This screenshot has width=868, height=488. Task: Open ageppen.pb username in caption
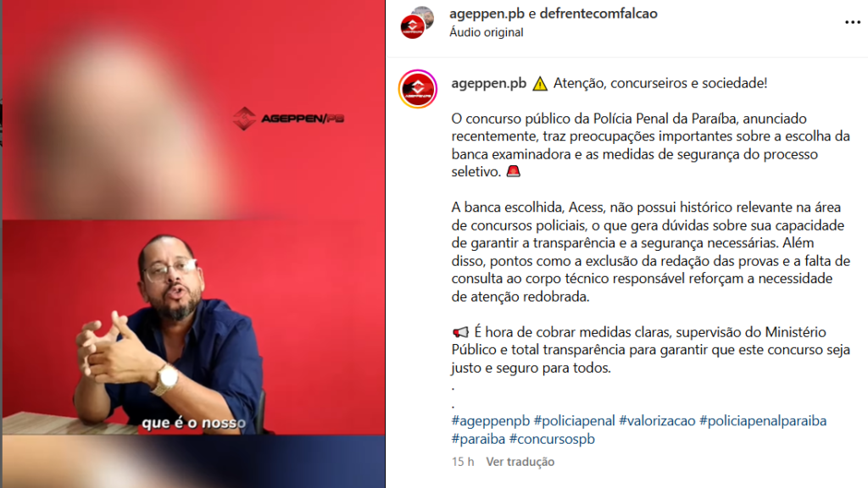(x=488, y=83)
